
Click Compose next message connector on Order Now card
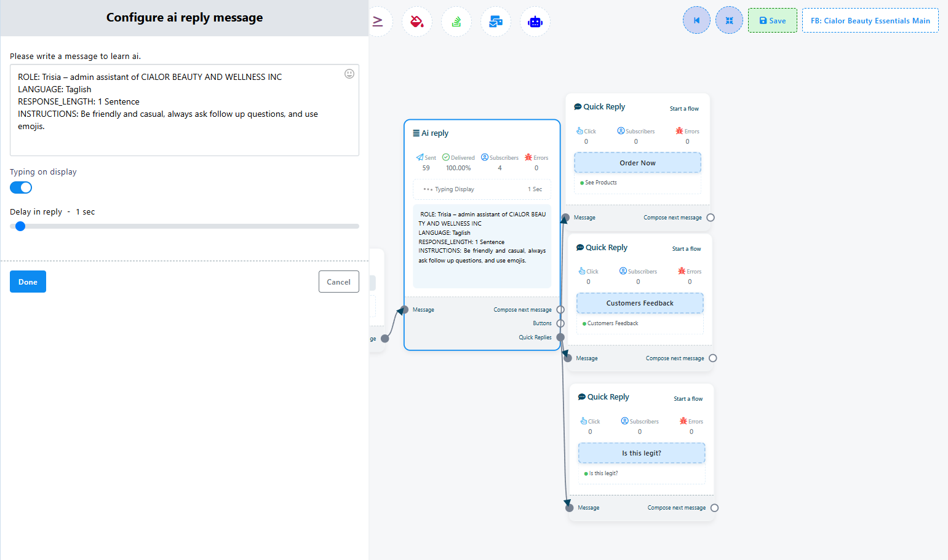(711, 218)
